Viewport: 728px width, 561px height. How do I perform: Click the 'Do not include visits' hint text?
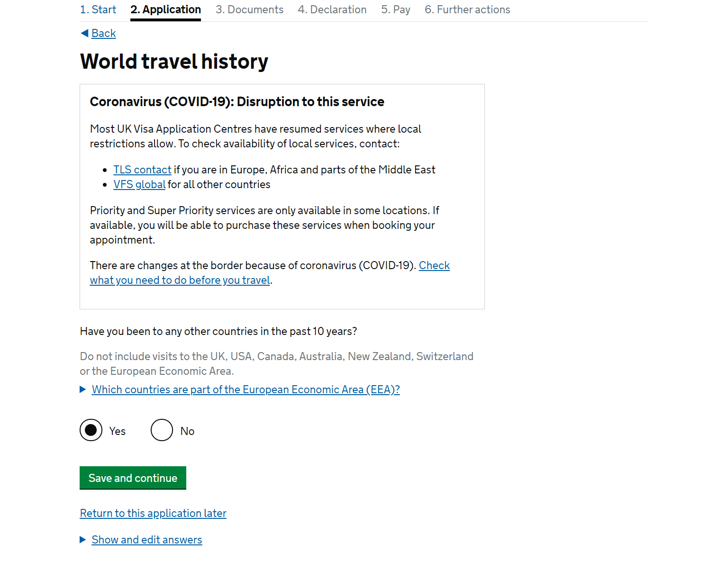[x=277, y=363]
